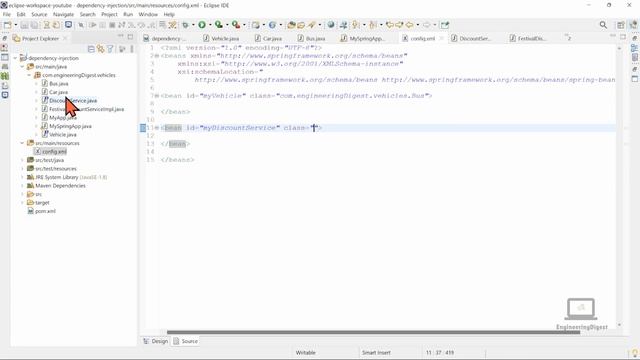640x360 pixels.
Task: Click the Open Perspective icon
Action: 621,25
